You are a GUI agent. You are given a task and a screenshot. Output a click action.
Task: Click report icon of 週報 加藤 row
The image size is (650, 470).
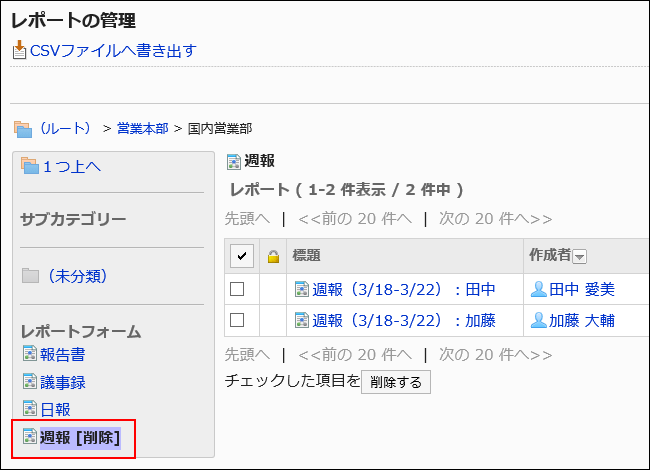[x=302, y=320]
